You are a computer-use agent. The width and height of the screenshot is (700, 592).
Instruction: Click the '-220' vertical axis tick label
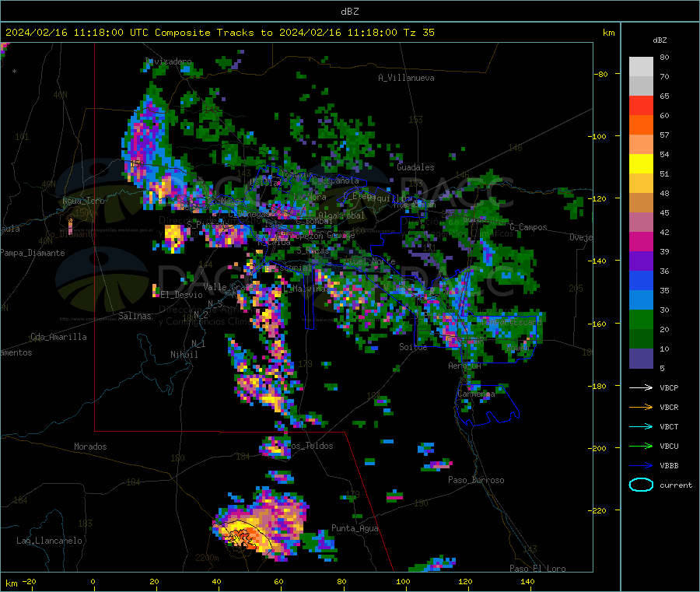(597, 510)
